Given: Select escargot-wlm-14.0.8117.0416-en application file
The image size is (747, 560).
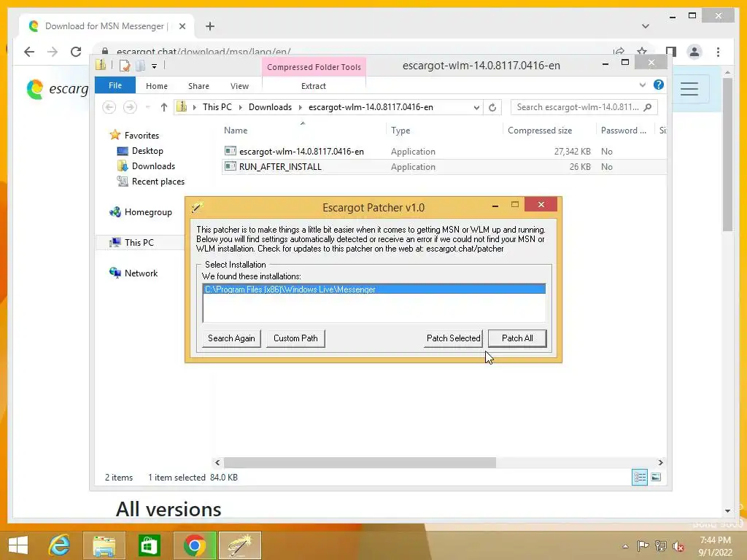Looking at the screenshot, I should tap(301, 152).
